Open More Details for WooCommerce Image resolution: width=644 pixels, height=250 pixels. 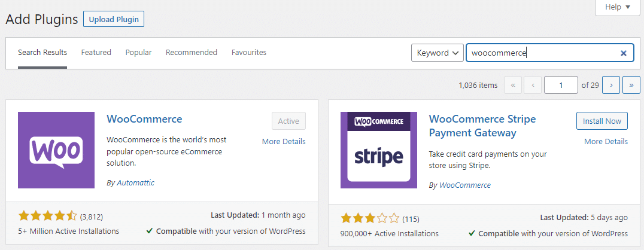(x=284, y=142)
